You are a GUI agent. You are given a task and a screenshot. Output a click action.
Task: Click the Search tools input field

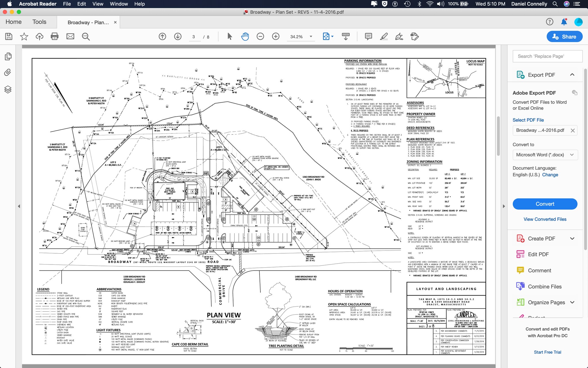pos(547,56)
